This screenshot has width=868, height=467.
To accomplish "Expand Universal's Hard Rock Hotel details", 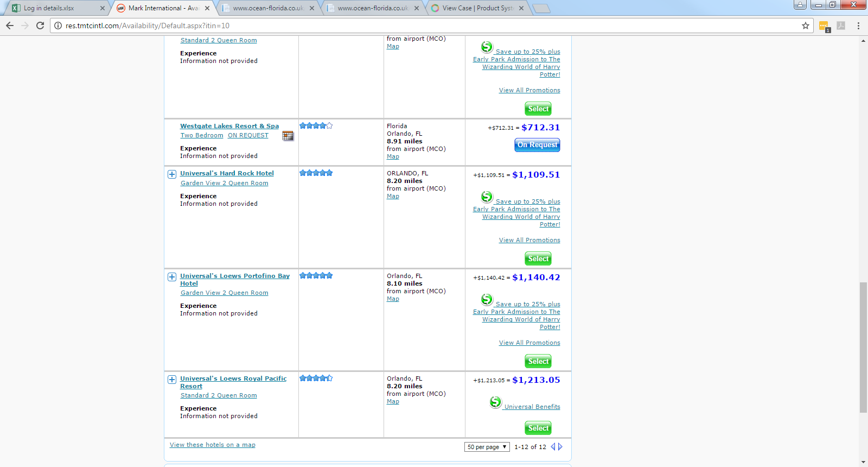I will coord(172,174).
